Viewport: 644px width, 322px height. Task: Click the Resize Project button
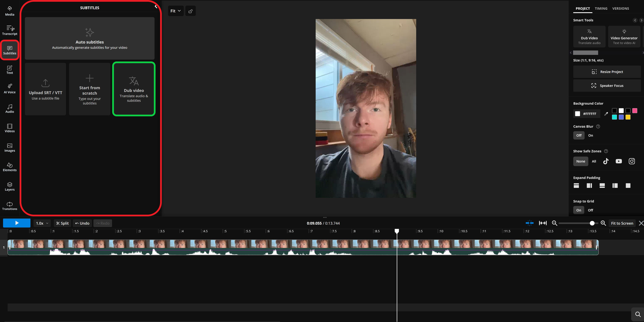pyautogui.click(x=607, y=71)
